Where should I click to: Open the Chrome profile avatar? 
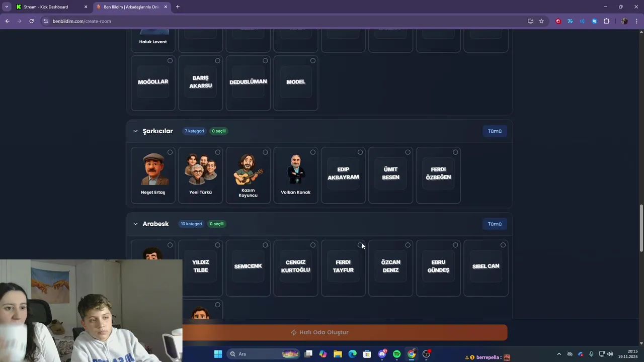[624, 21]
